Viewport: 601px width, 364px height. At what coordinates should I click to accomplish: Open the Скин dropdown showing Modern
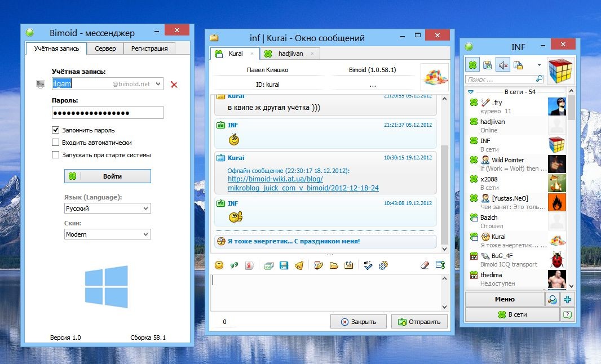[x=107, y=234]
